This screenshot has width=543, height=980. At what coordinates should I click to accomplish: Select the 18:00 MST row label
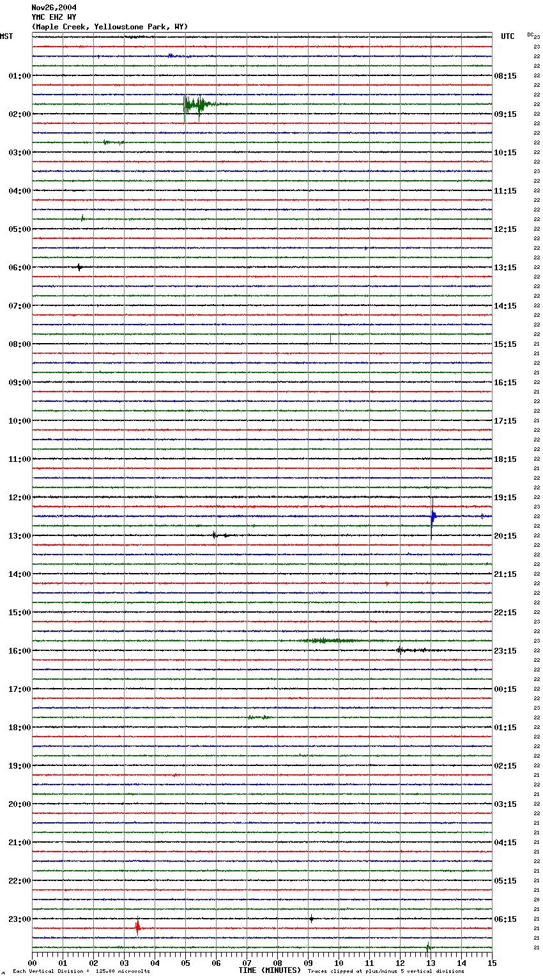click(20, 728)
